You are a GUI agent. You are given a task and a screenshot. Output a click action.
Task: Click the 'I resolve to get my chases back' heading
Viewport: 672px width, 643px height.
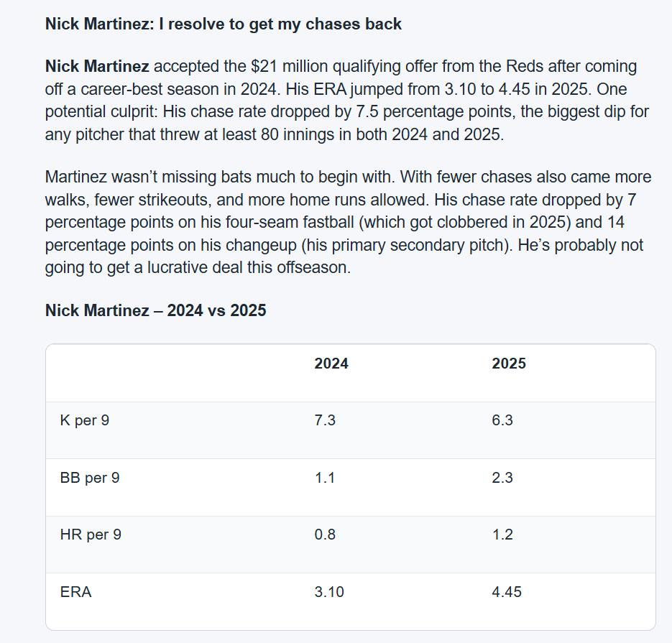(x=224, y=24)
